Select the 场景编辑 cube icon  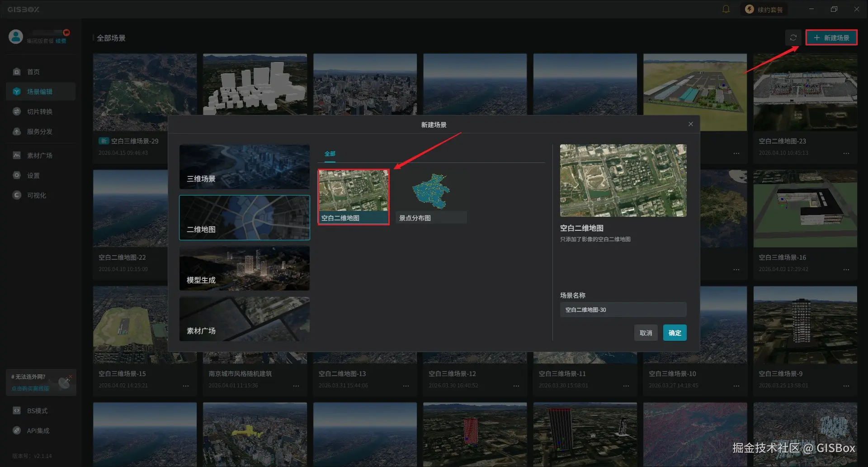17,91
